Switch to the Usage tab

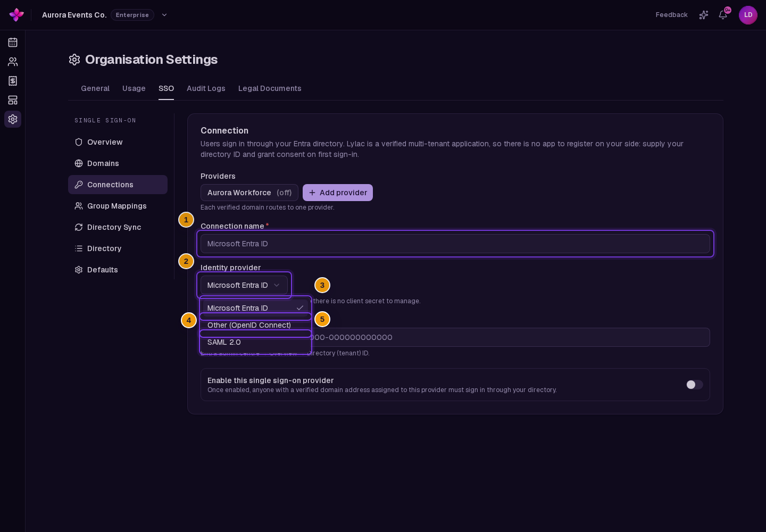click(134, 88)
